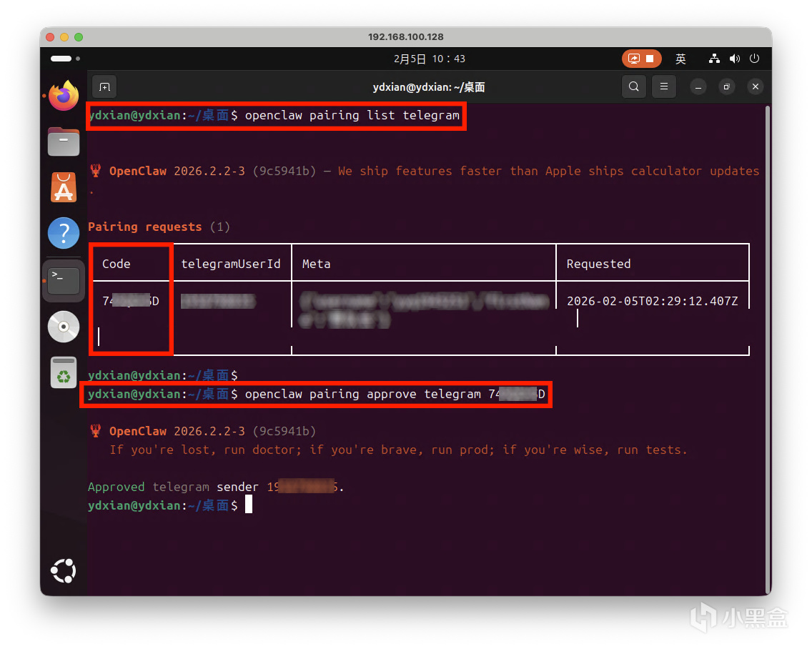This screenshot has width=812, height=649.
Task: Click the volume speaker icon
Action: coord(734,59)
